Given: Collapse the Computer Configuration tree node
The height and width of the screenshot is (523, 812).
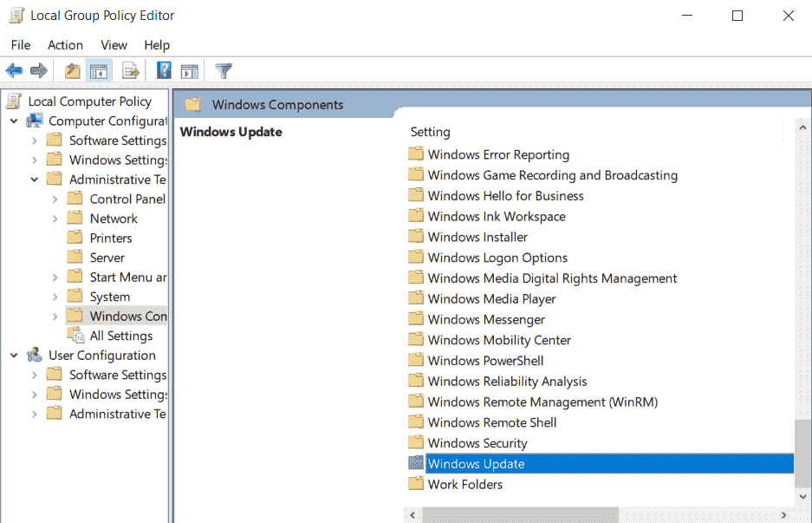Looking at the screenshot, I should 14,121.
